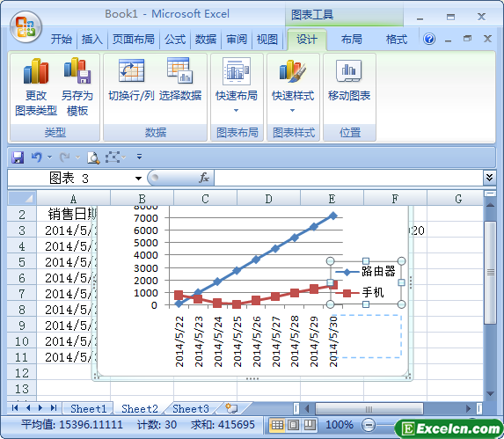Switch to Page Layout view
The image size is (504, 439).
pyautogui.click(x=293, y=425)
